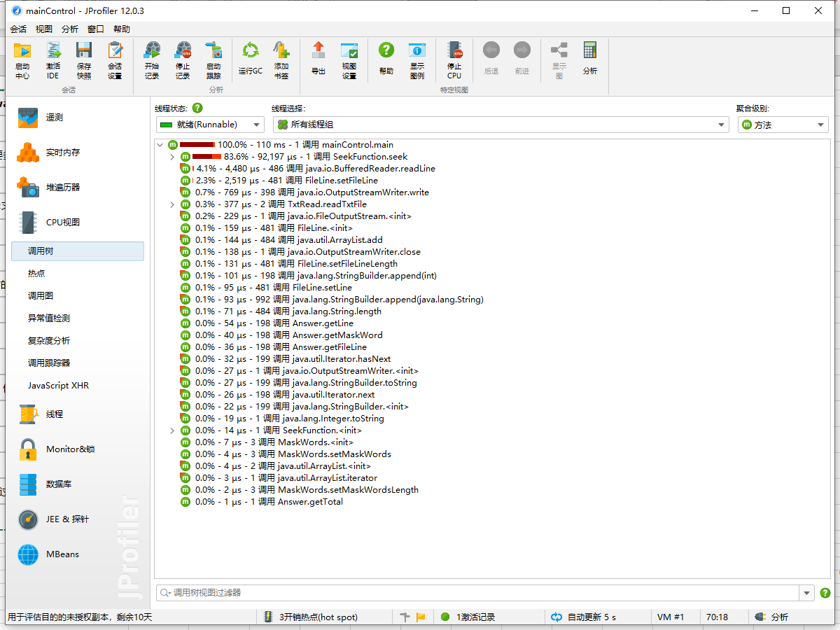Select the 调用树 view

coord(78,251)
